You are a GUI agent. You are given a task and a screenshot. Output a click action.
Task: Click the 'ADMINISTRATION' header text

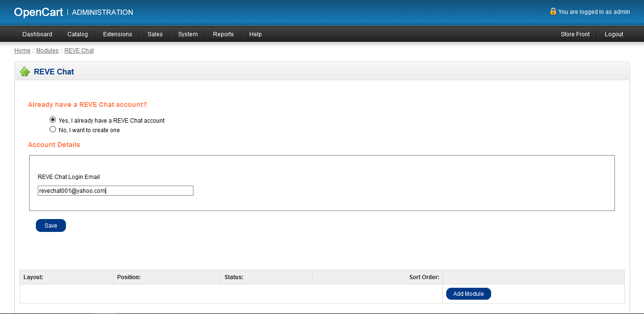point(103,12)
